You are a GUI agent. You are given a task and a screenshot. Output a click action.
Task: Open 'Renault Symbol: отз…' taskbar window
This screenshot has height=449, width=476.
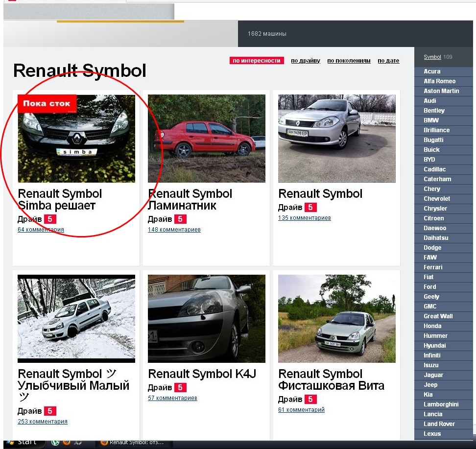click(x=134, y=443)
